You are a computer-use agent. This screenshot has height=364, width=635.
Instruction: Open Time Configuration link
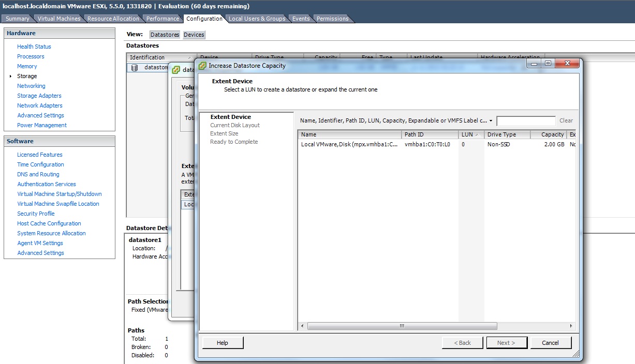pyautogui.click(x=40, y=164)
